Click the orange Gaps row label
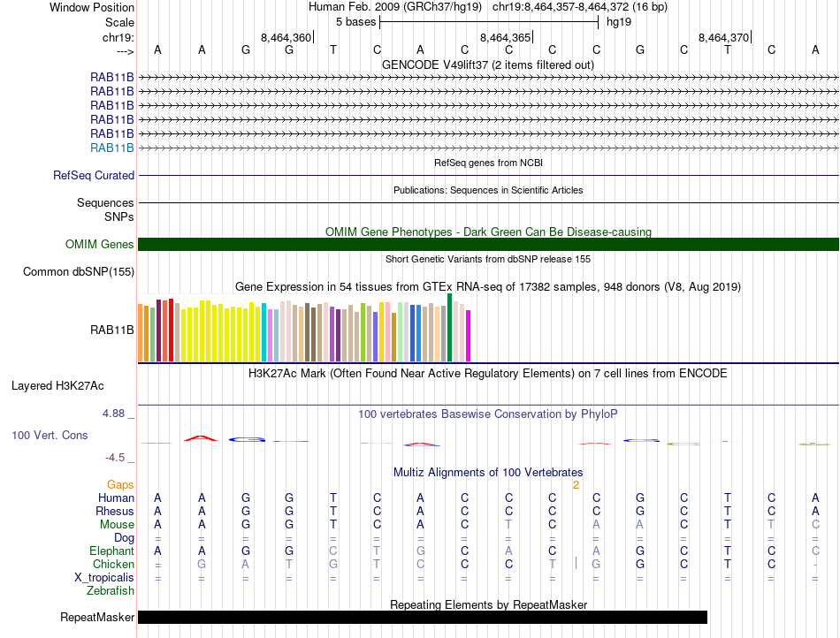 (120, 485)
